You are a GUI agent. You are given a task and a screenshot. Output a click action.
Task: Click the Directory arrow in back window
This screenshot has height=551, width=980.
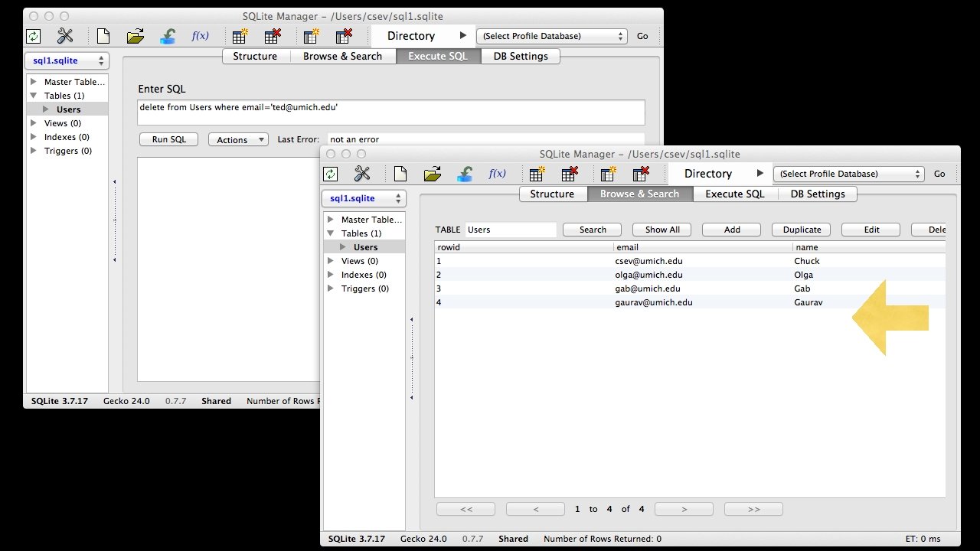tap(462, 36)
